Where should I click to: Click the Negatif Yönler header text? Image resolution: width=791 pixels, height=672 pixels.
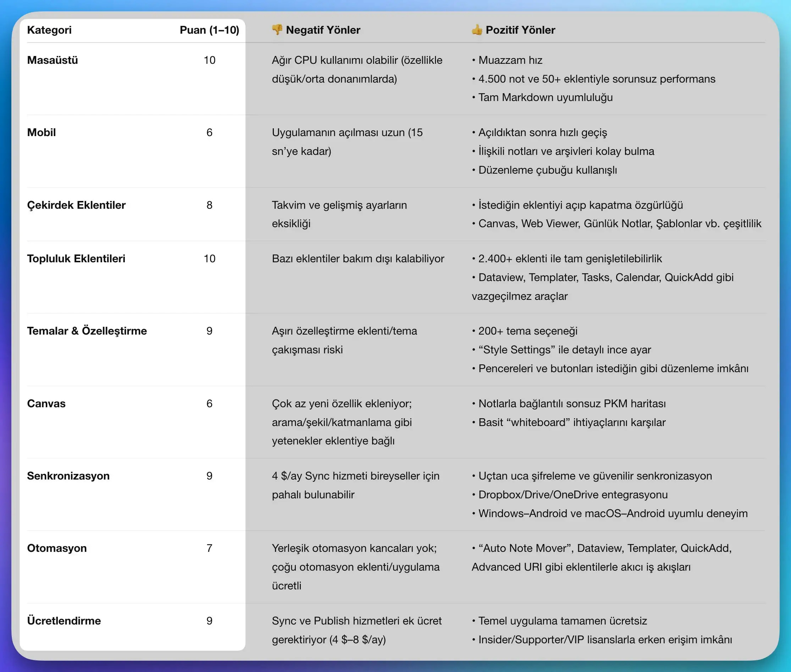(323, 30)
